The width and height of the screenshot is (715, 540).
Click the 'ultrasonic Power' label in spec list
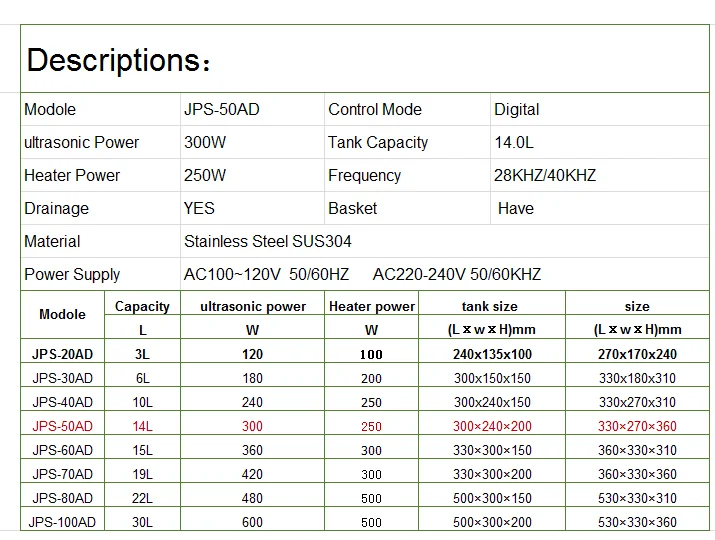(x=81, y=143)
